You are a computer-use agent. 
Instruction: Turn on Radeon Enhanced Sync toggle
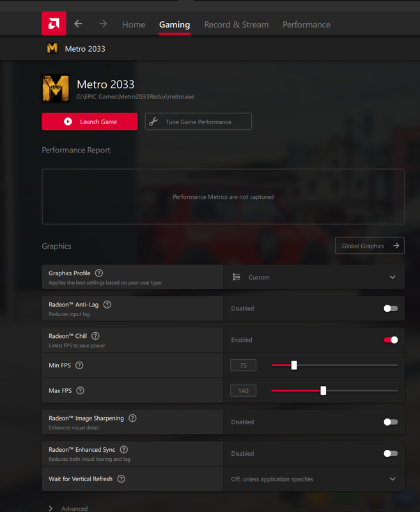pos(391,454)
